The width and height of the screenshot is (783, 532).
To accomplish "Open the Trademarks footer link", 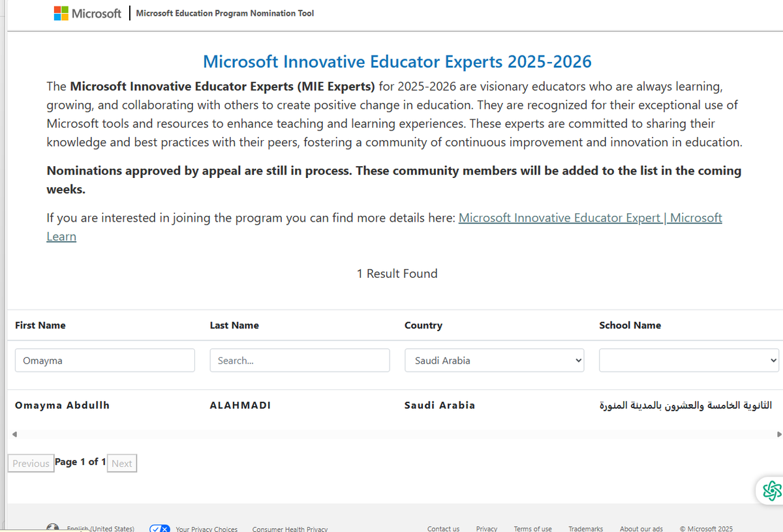I will pos(586,529).
